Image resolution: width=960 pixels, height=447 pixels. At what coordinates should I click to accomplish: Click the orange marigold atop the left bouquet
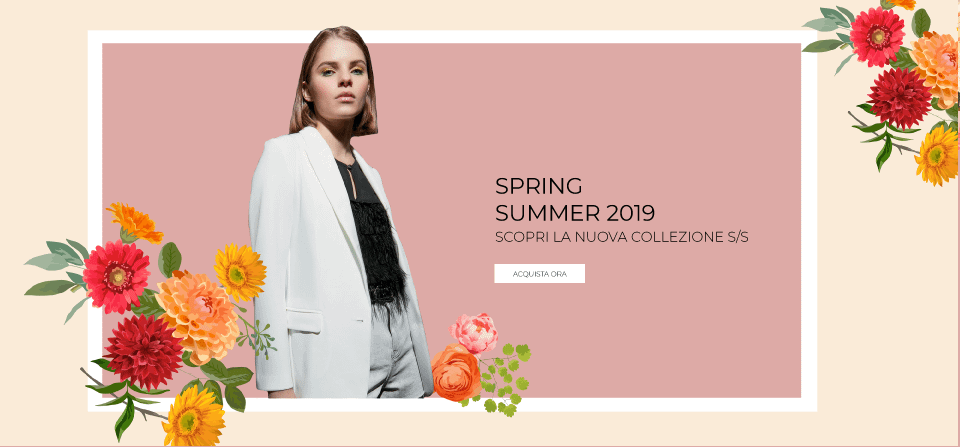135,222
